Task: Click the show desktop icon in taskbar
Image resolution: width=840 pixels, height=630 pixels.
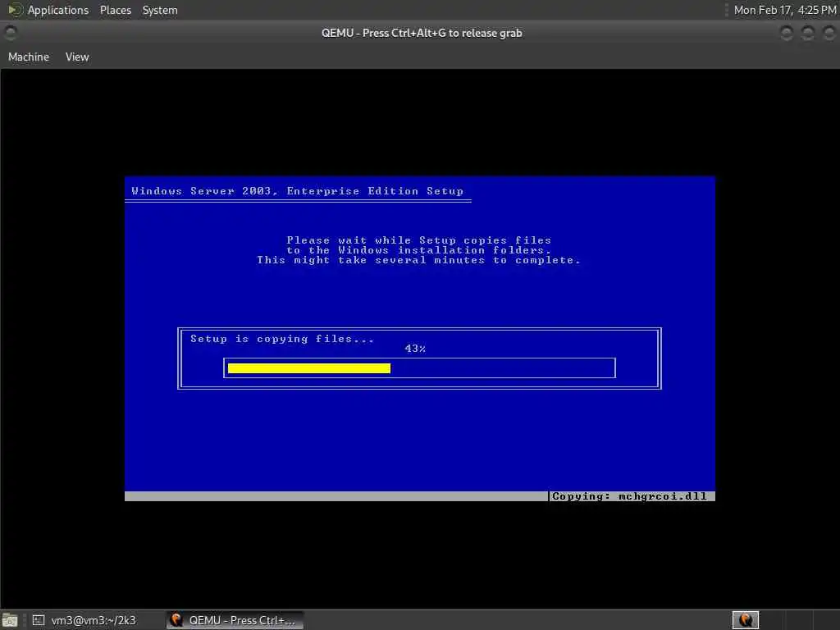Action: pyautogui.click(x=10, y=621)
